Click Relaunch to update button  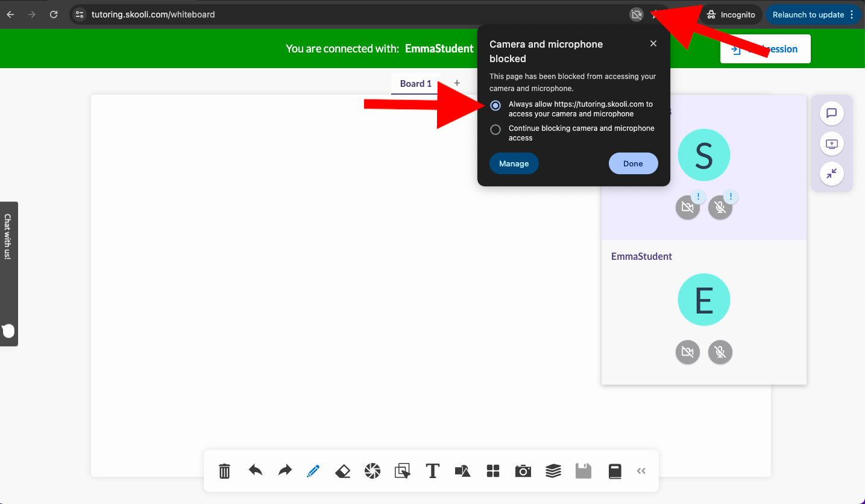click(x=813, y=14)
